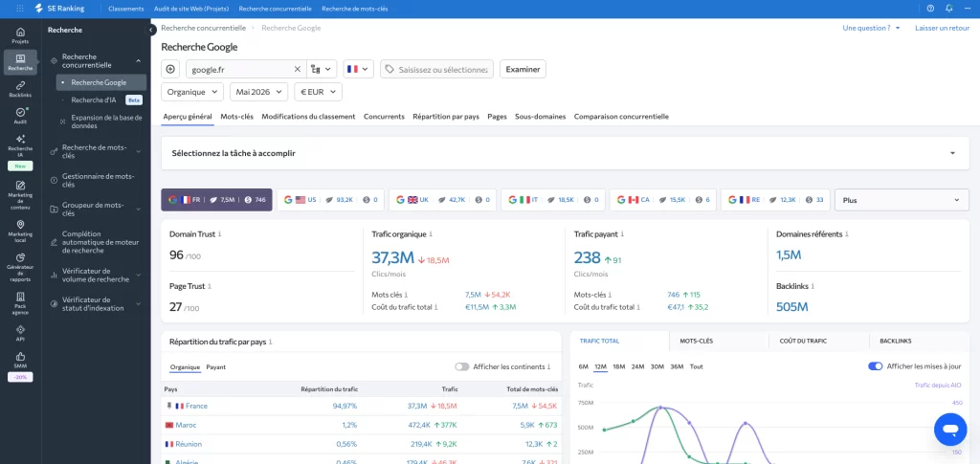
Task: Open the apps grid menu icon
Action: [x=20, y=9]
